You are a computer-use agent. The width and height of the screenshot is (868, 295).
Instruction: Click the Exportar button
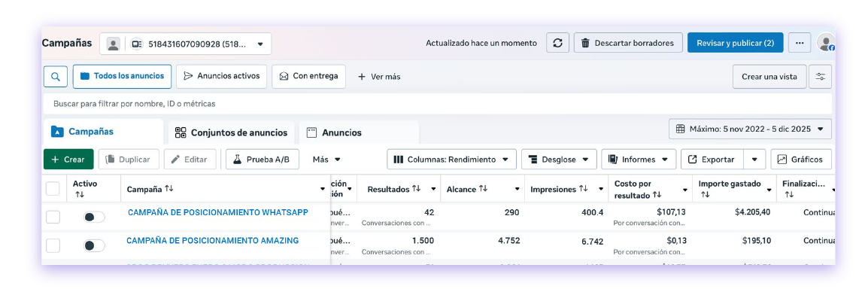tap(712, 160)
